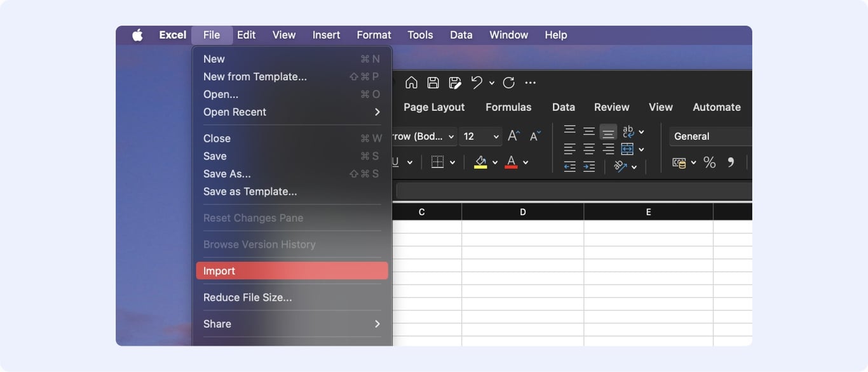This screenshot has width=868, height=372.
Task: Open the Insert menu
Action: [x=326, y=35]
